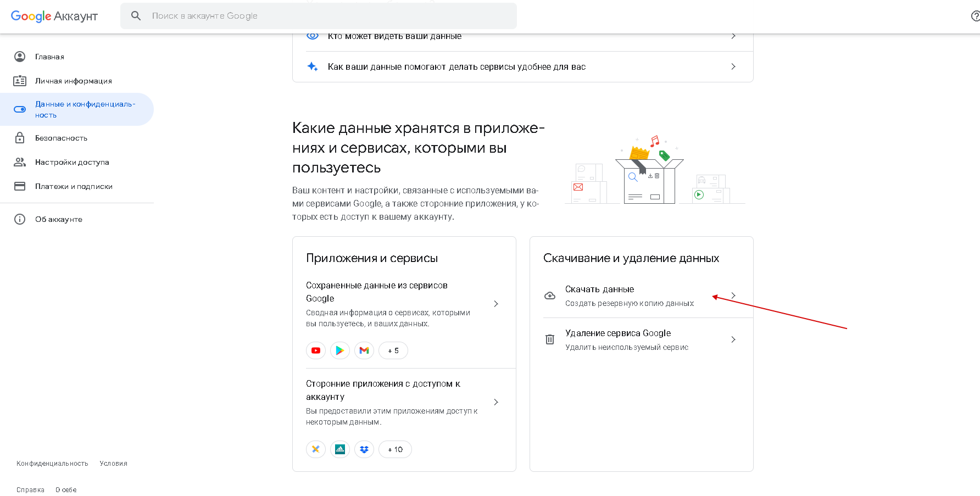Viewport: 980px width, 496px height.
Task: Open 'Сторонние приложения с доступом к аккаунту'
Action: point(383,390)
